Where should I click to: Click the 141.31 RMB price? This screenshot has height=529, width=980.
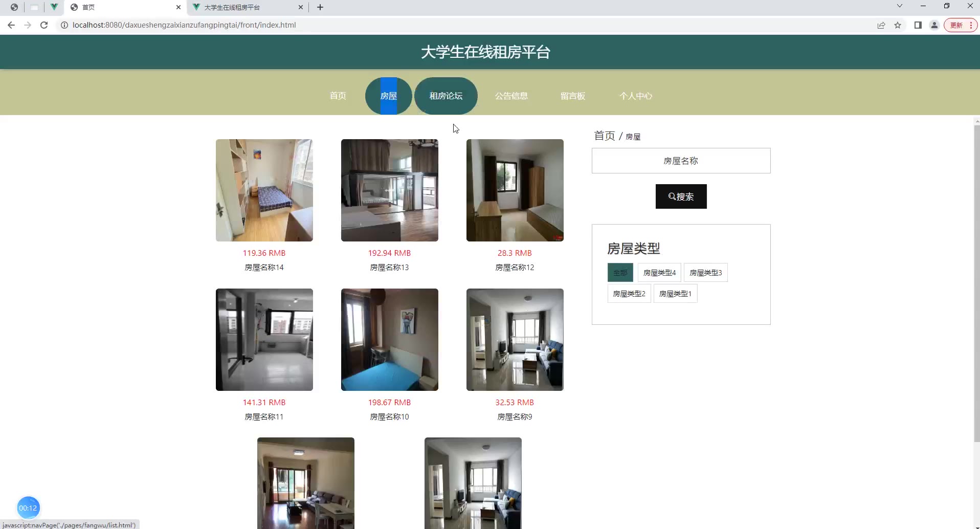click(264, 403)
